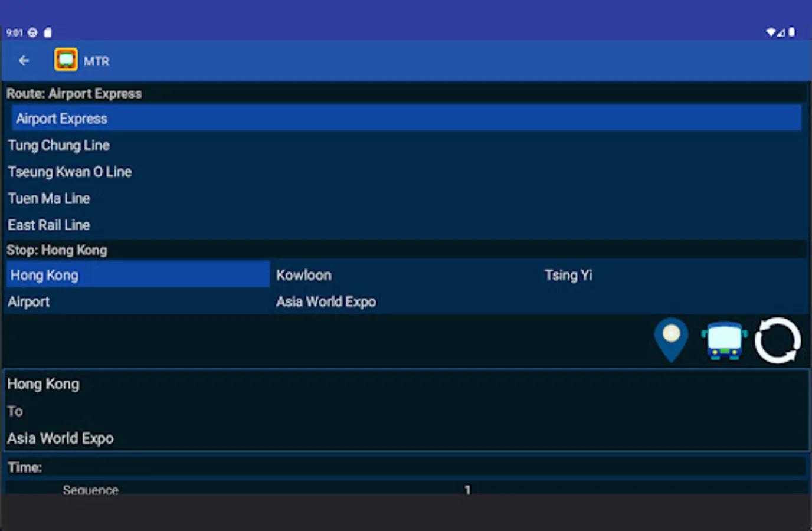
Task: Click the Sequence column header
Action: [91, 489]
